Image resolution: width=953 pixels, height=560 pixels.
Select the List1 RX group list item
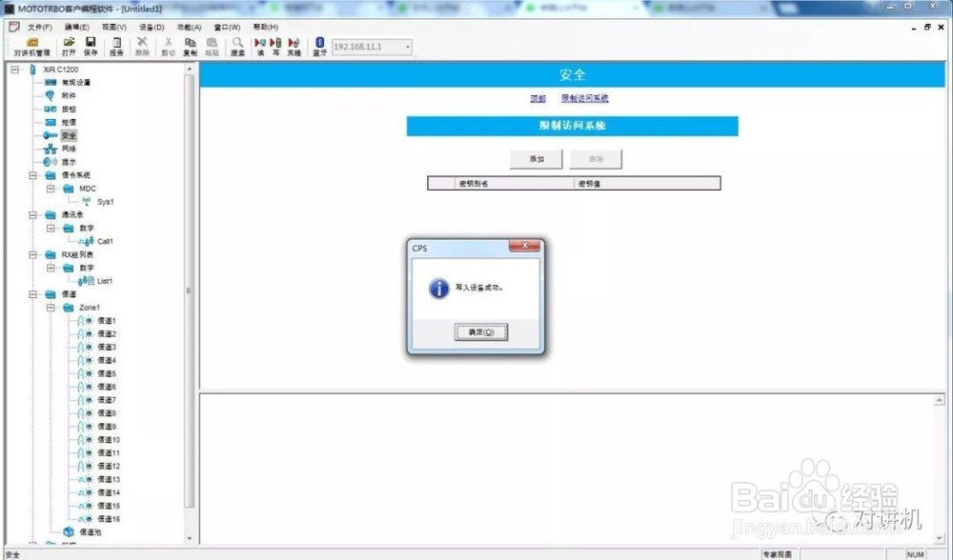(105, 281)
